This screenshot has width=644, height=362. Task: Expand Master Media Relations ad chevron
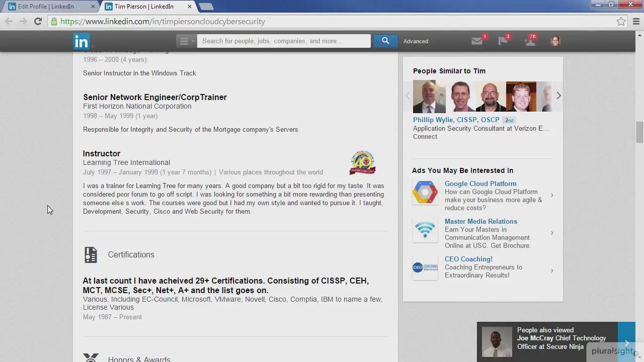pos(552,233)
